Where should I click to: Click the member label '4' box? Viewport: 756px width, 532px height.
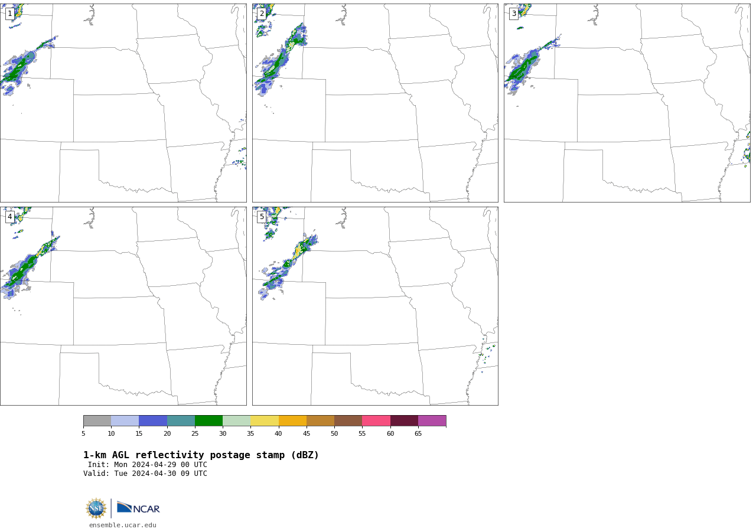click(9, 217)
